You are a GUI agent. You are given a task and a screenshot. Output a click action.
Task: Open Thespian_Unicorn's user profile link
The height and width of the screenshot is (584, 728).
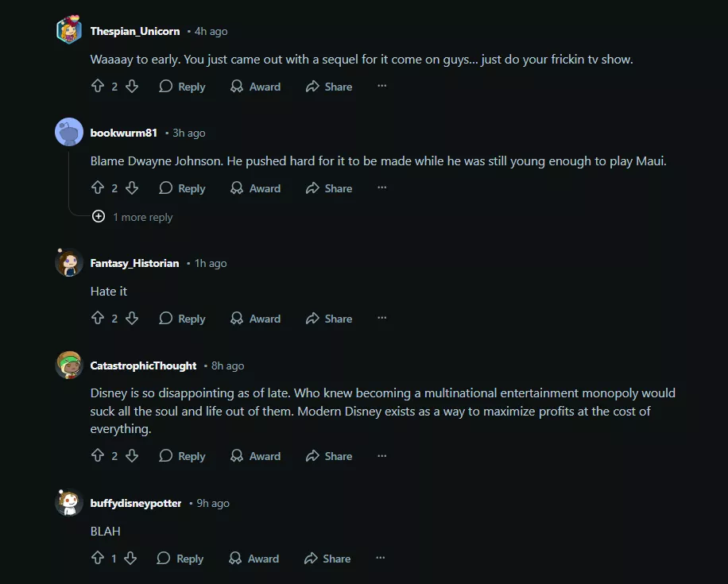point(135,31)
